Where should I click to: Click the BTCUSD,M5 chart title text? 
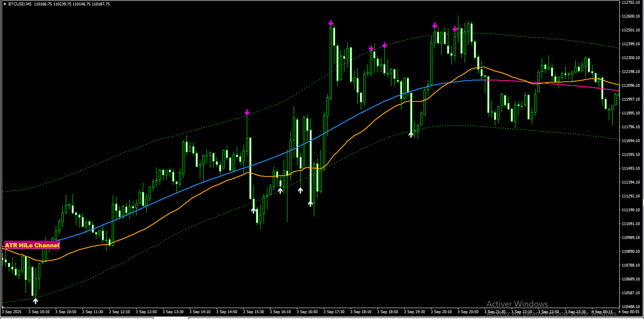20,4
